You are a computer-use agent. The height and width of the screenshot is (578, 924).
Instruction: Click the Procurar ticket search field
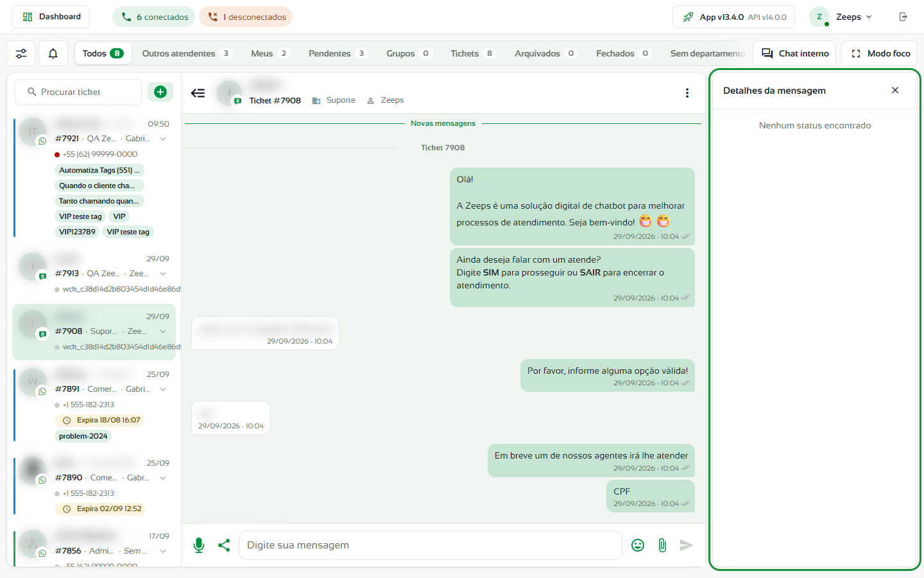pos(78,92)
